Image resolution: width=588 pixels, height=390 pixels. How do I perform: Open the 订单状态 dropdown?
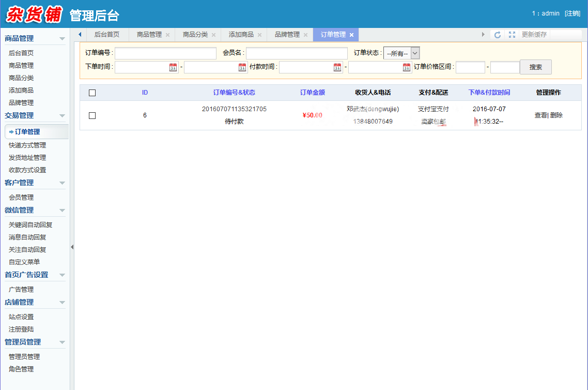tap(401, 53)
